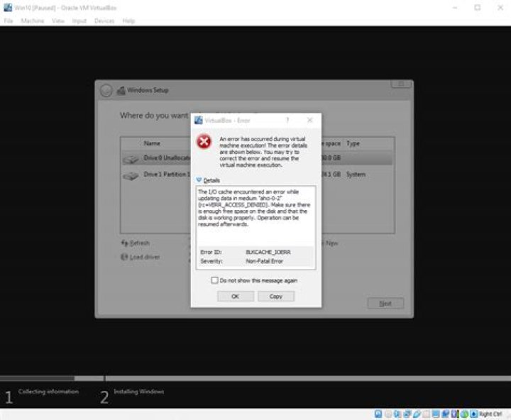
Task: Open the Help menu
Action: (128, 21)
